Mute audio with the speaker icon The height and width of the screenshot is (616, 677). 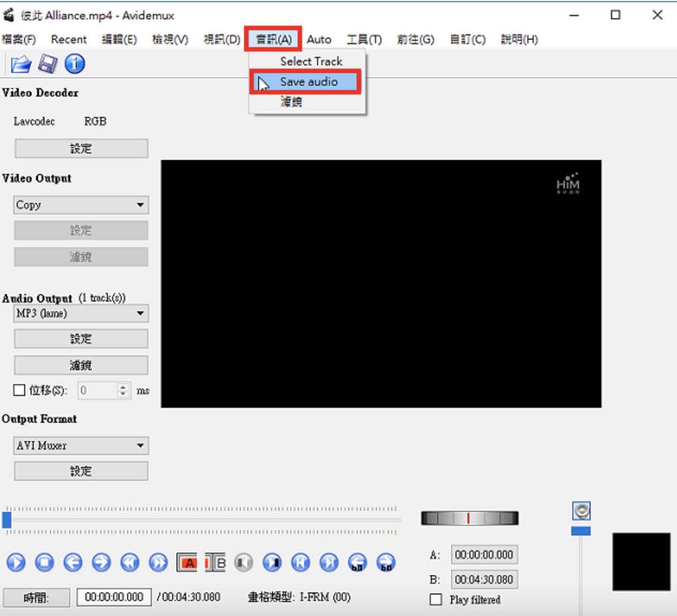pyautogui.click(x=582, y=511)
